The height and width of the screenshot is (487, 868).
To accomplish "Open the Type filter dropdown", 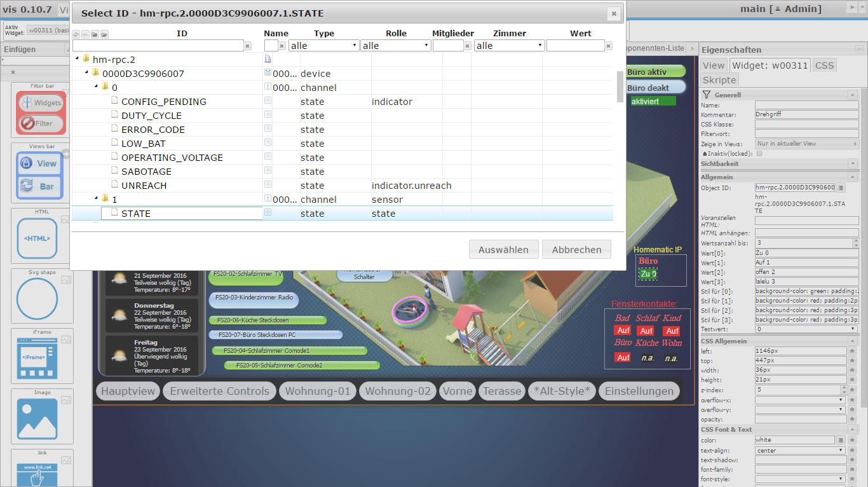I will click(324, 46).
